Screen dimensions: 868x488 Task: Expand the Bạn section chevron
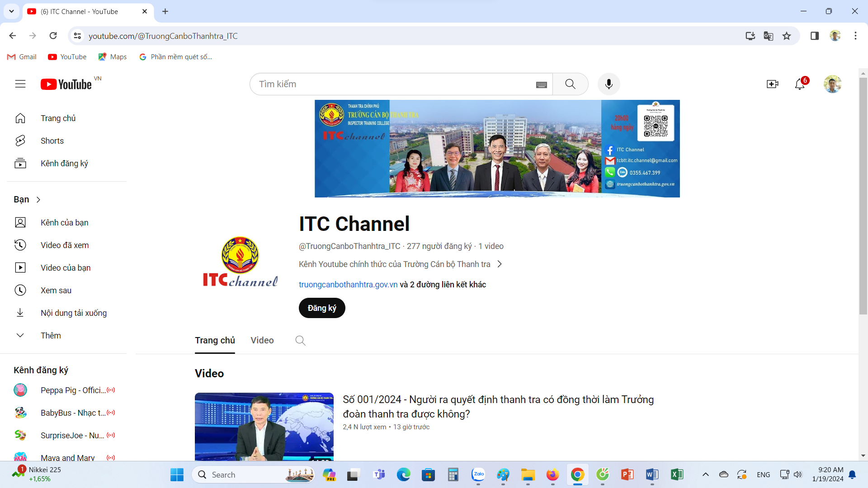click(x=38, y=200)
